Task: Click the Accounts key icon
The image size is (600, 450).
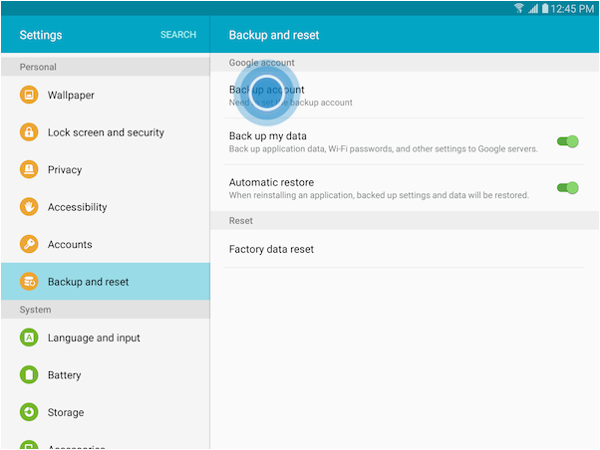Action: pyautogui.click(x=29, y=244)
